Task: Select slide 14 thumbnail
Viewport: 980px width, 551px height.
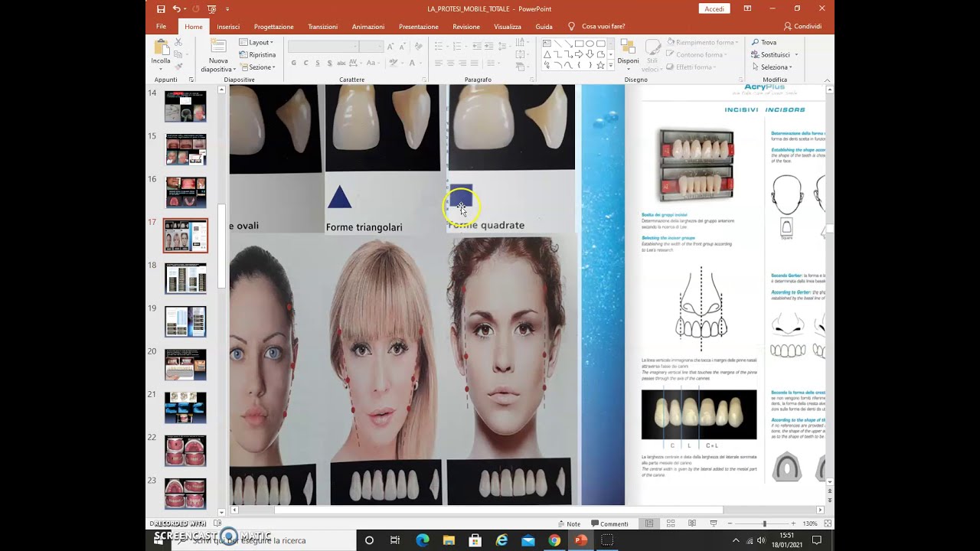Action: coord(185,106)
